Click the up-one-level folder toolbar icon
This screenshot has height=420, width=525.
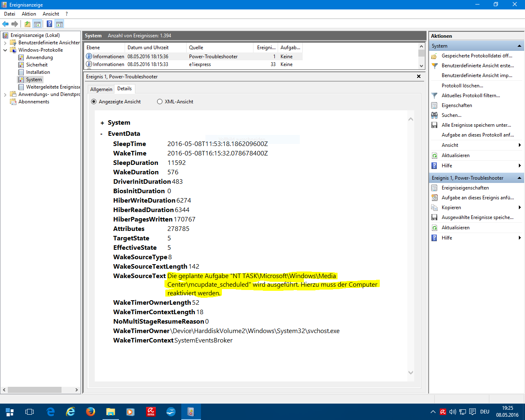coord(27,24)
